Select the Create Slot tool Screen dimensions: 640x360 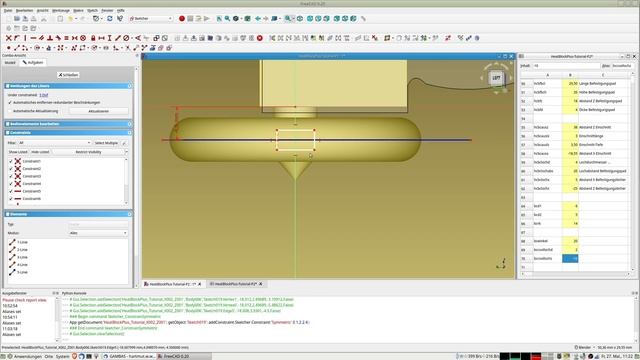click(106, 48)
